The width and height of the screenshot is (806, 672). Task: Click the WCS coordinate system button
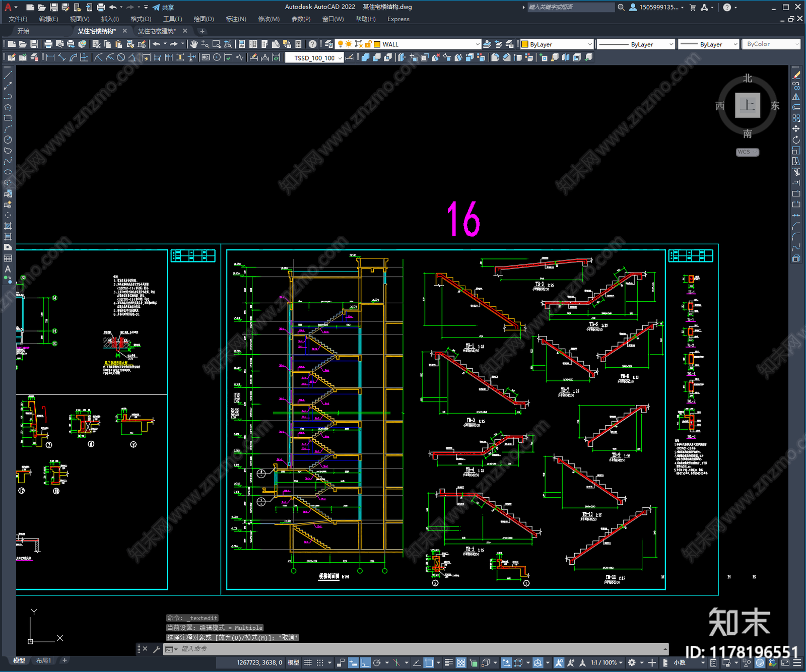(747, 152)
